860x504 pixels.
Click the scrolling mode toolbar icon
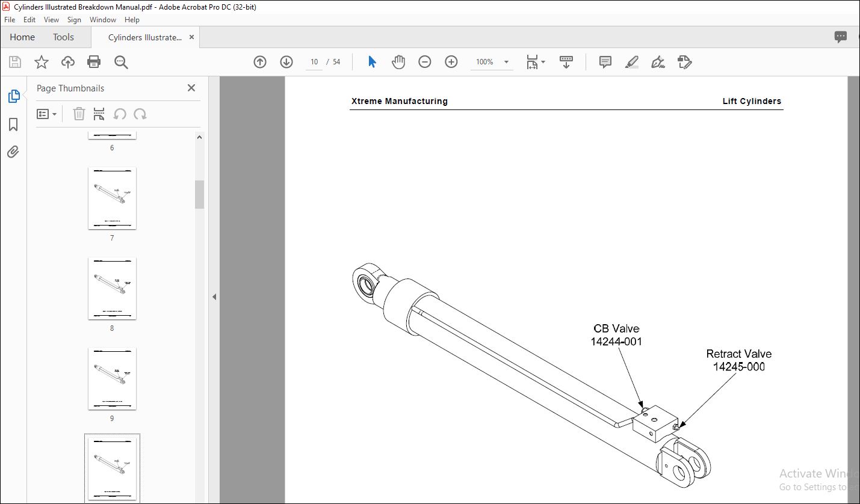tap(566, 62)
